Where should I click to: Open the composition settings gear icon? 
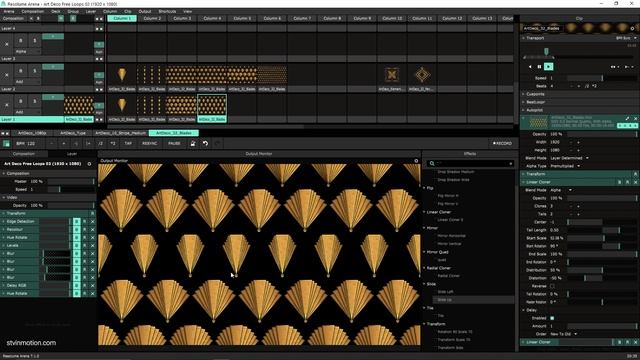click(89, 164)
